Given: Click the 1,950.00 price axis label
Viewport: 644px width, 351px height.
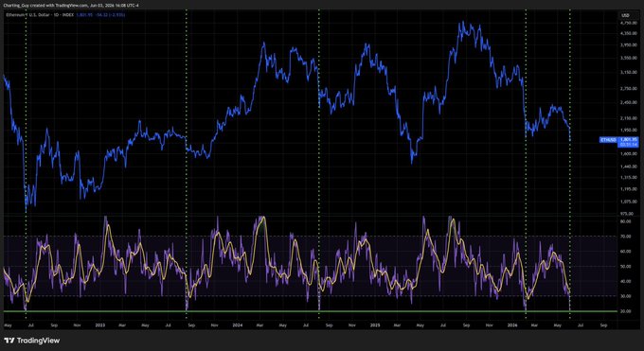Looking at the screenshot, I should pos(629,131).
